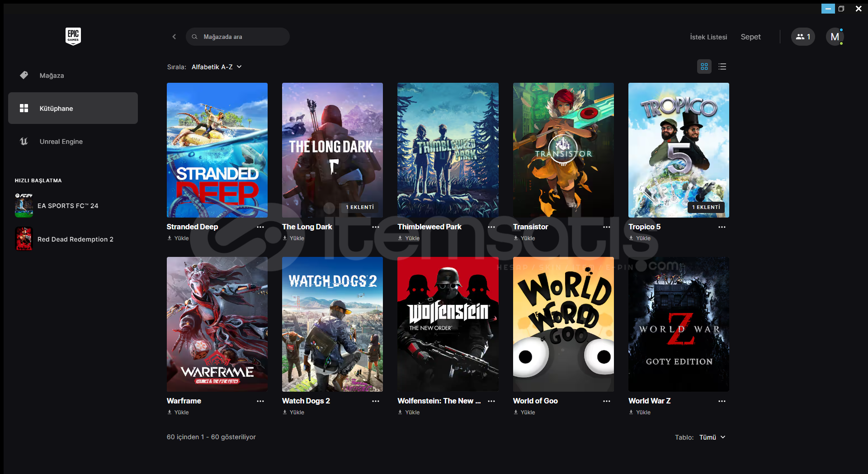Click the World War Z cover art
This screenshot has width=868, height=474.
coord(679,324)
